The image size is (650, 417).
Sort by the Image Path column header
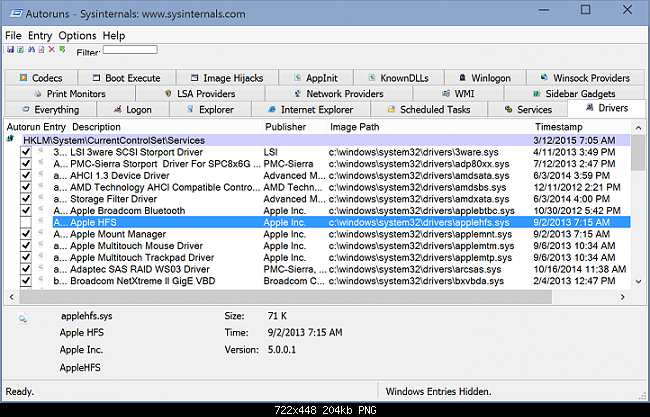(x=430, y=127)
